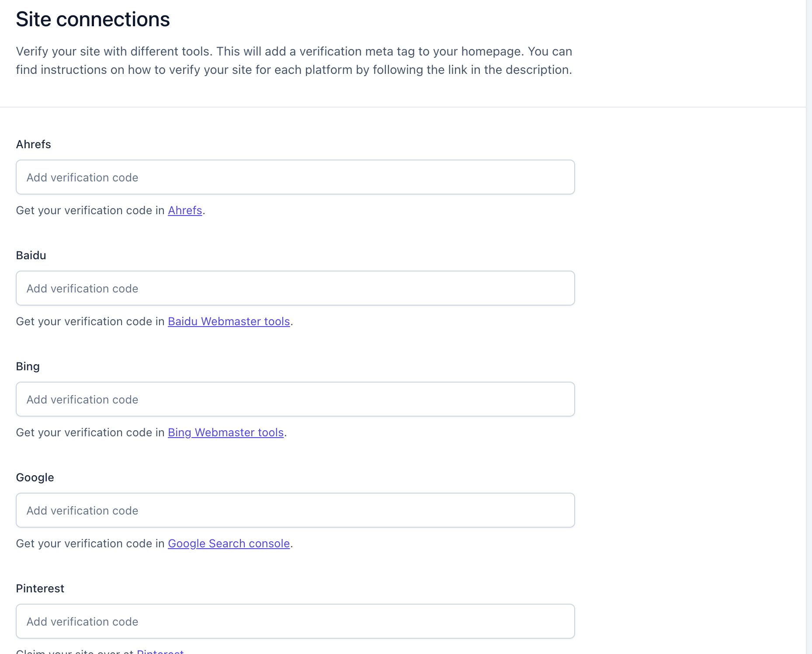Click the Google verification code field
This screenshot has height=654, width=812.
[295, 510]
